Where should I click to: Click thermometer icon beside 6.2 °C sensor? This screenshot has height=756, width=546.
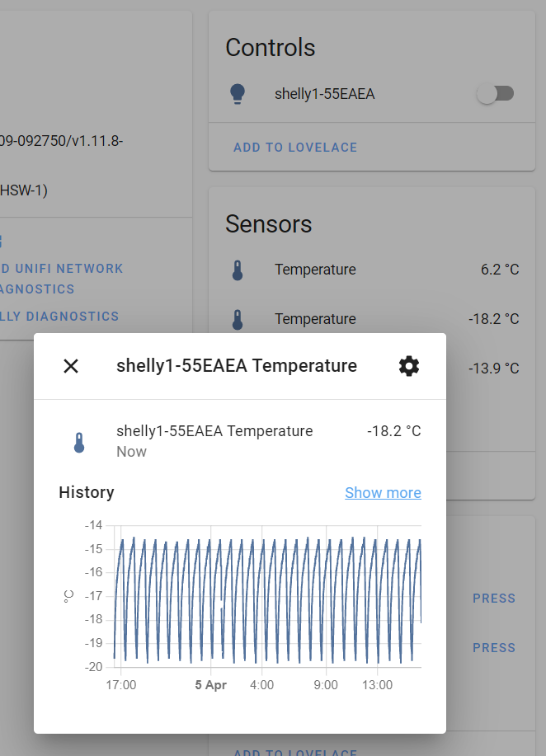[x=238, y=270]
